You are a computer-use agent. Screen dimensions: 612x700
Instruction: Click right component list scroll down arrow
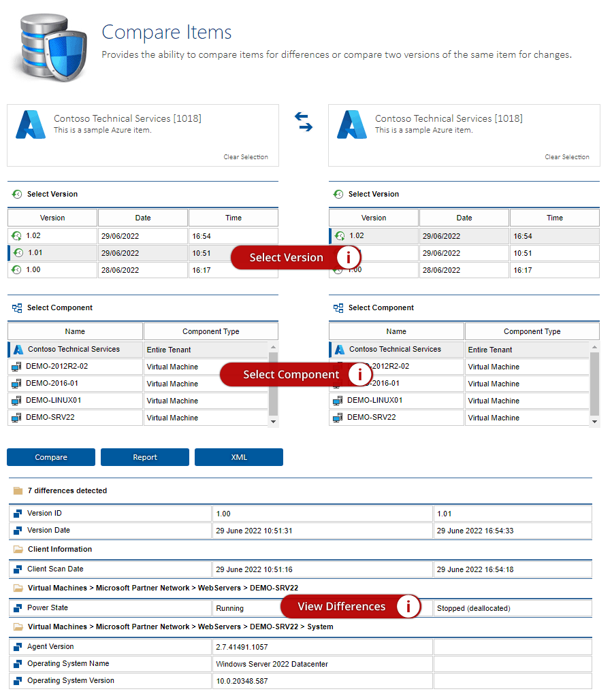tap(594, 422)
